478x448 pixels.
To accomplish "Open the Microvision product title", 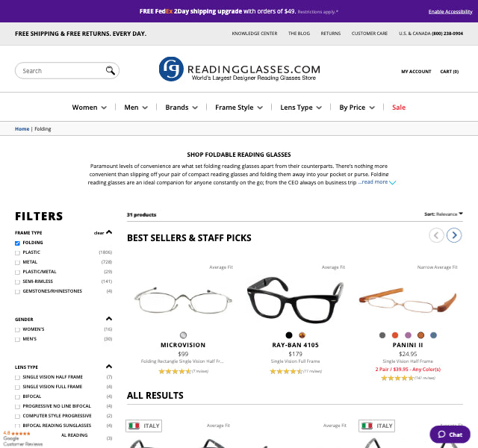I will [183, 345].
